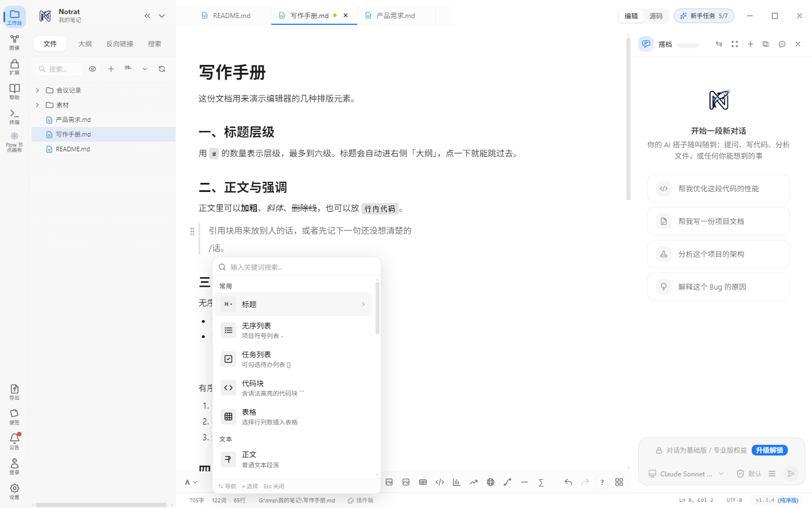Open the 图谱 graph view in sidebar
Viewport: 812px width, 508px height.
[x=14, y=42]
